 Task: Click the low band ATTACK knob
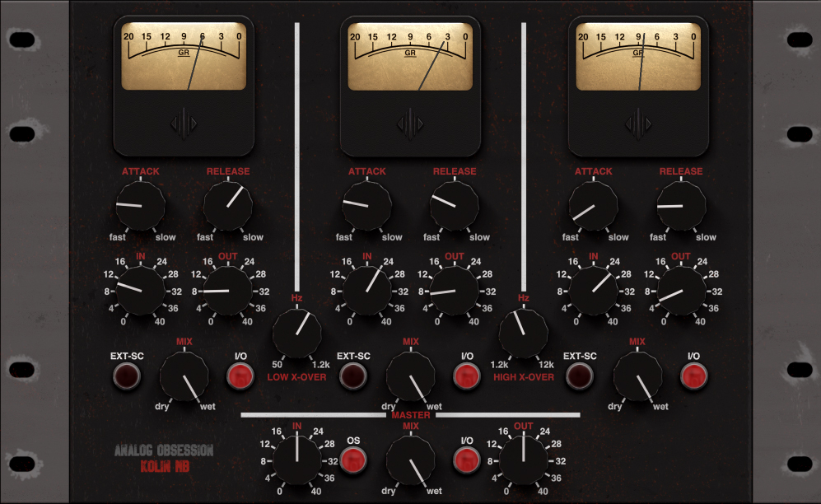(x=140, y=206)
